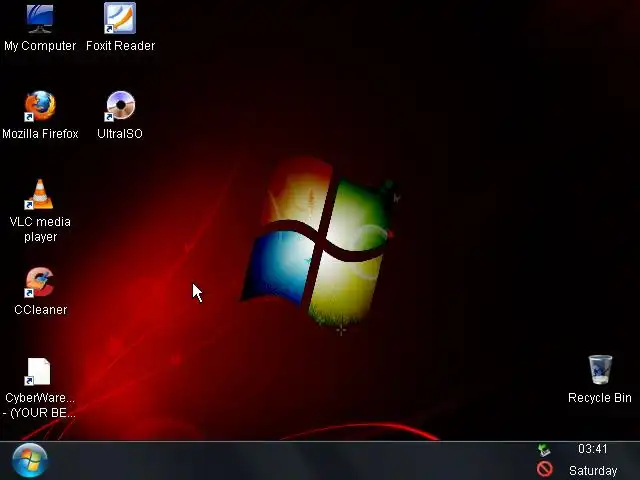Click the Saturday day label in tray
This screenshot has width=640, height=480.
[x=593, y=471]
